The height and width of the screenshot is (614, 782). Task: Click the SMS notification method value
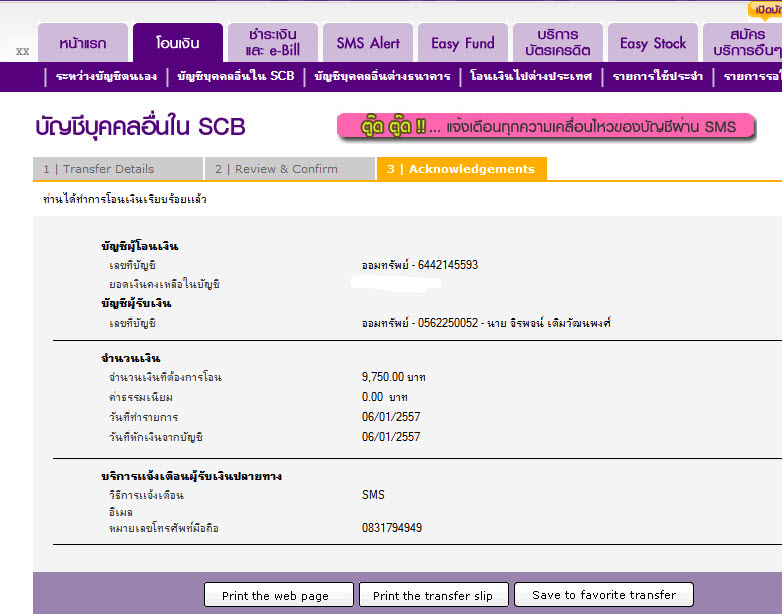(373, 495)
